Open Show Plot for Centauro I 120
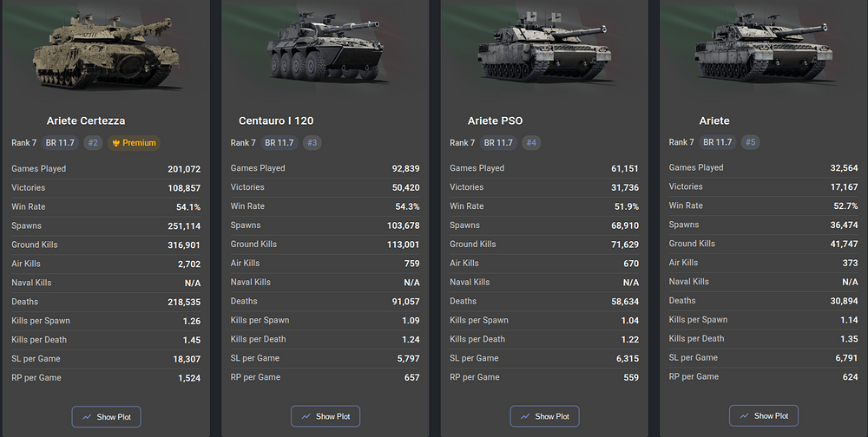 point(325,416)
